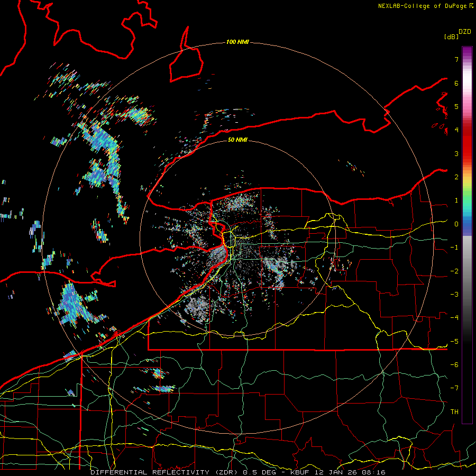Image resolution: width=476 pixels, height=476 pixels.
Task: Click the 2 dB tick label
Action: coord(456,177)
